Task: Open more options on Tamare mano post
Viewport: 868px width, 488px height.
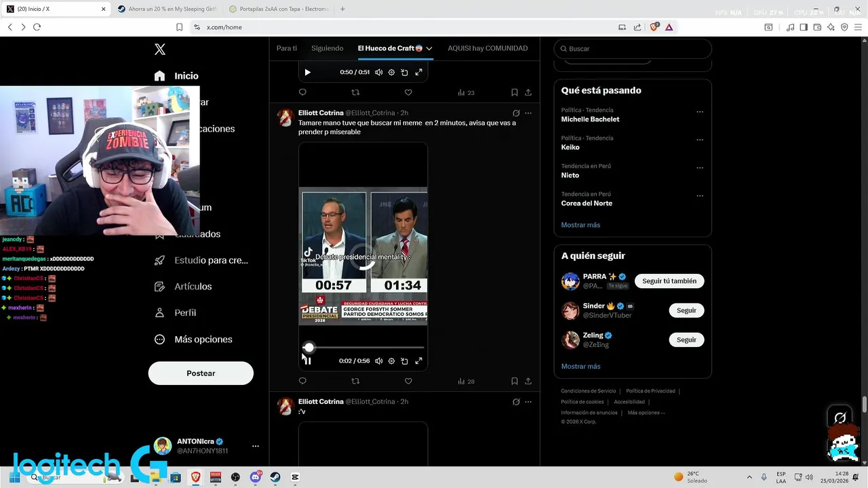Action: [x=528, y=113]
